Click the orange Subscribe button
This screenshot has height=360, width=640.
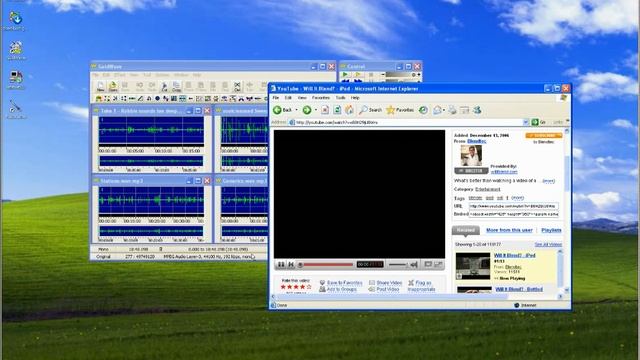click(x=544, y=135)
